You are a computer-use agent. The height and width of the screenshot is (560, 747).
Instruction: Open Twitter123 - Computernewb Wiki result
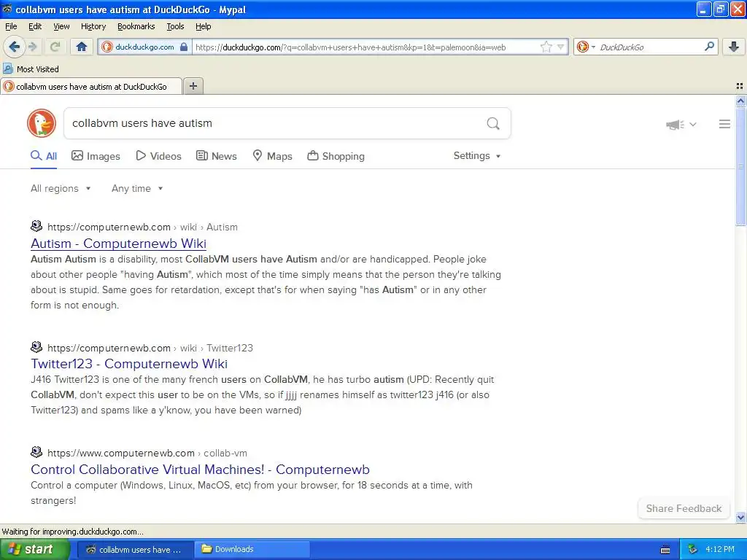pyautogui.click(x=129, y=364)
